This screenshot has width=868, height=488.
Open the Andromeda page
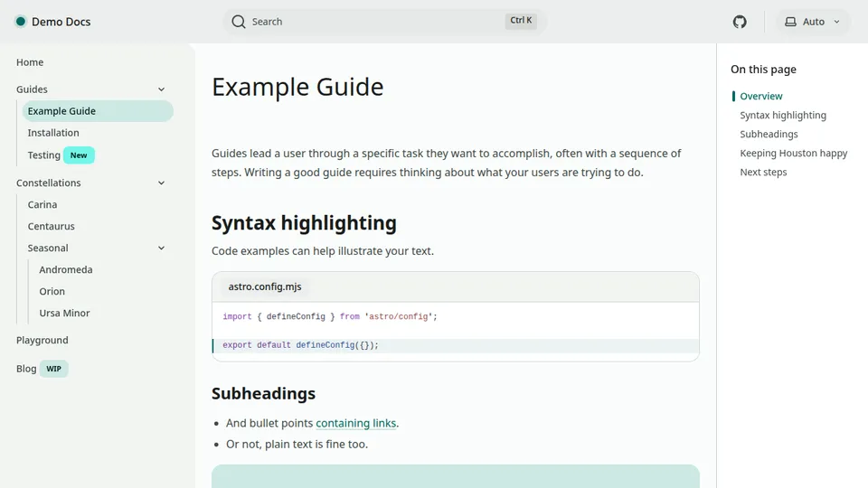coord(65,269)
